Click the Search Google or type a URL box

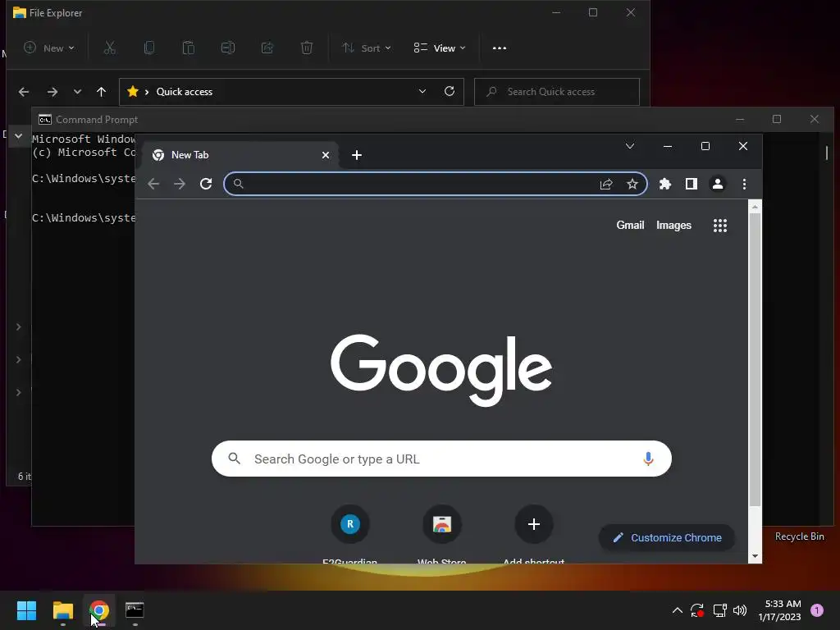point(441,459)
